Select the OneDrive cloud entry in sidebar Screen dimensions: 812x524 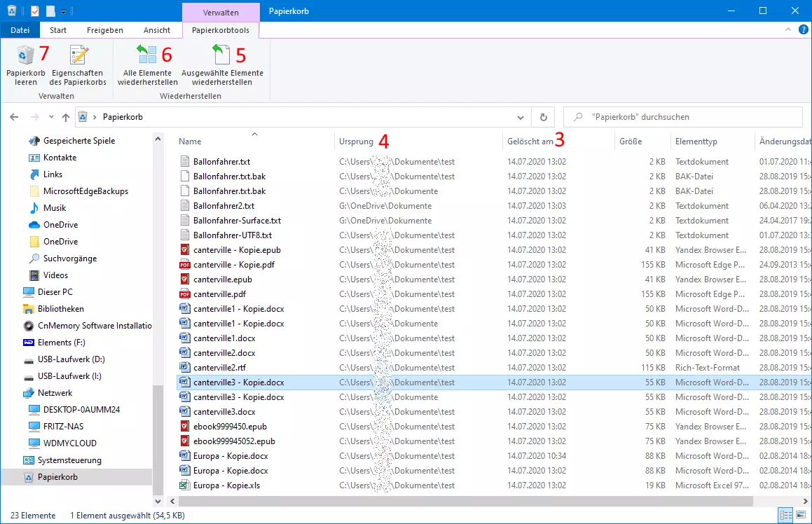coord(60,225)
